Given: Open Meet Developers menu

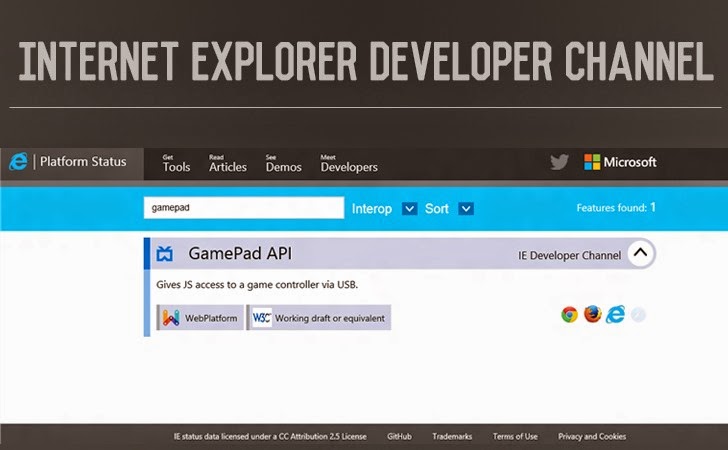Looking at the screenshot, I should point(349,164).
